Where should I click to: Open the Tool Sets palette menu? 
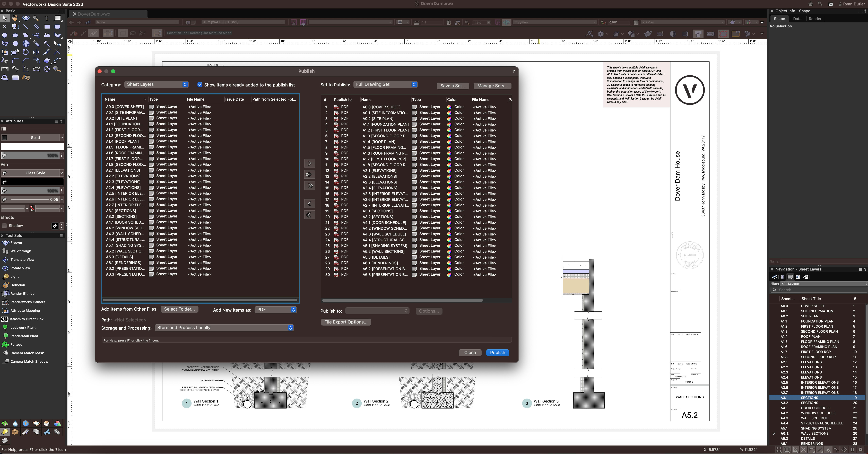click(x=61, y=236)
